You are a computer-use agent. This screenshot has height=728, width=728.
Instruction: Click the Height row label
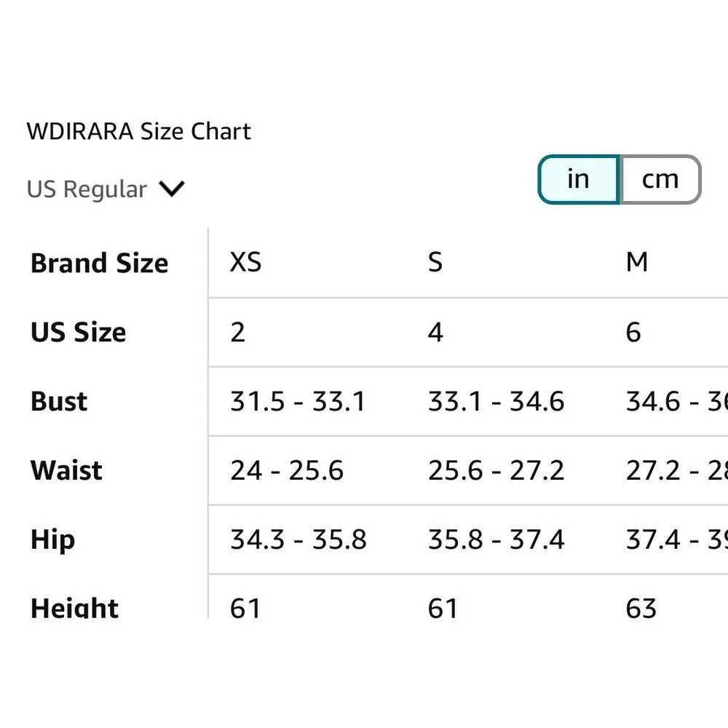click(74, 608)
